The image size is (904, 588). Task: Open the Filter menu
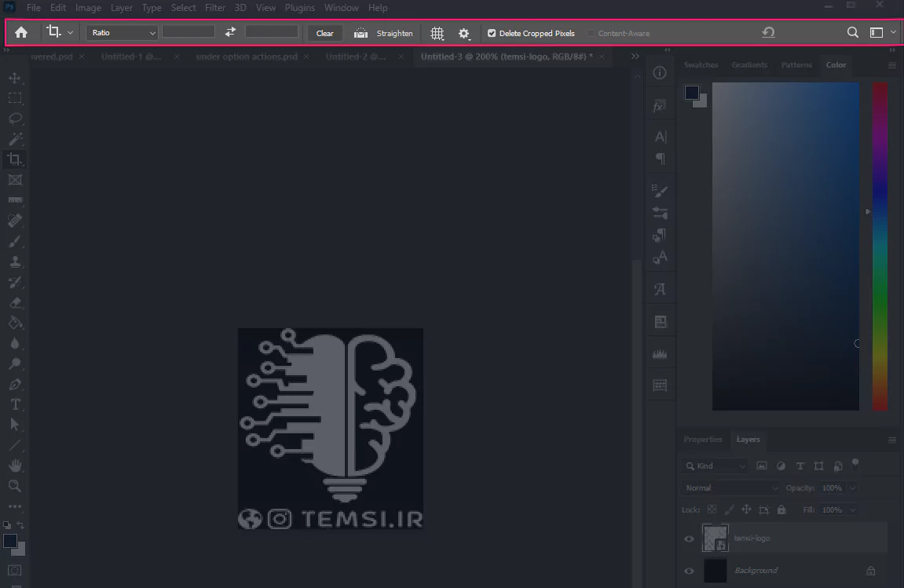click(215, 8)
